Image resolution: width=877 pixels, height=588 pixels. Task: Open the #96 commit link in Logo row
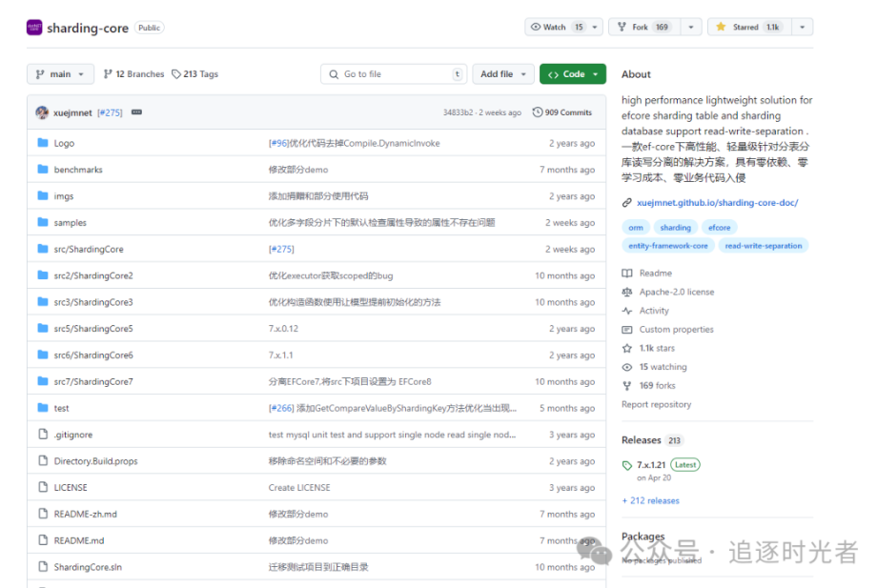click(x=278, y=143)
